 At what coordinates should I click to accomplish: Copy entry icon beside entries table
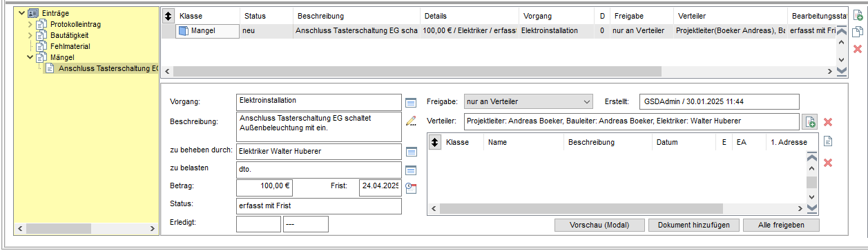[x=858, y=32]
